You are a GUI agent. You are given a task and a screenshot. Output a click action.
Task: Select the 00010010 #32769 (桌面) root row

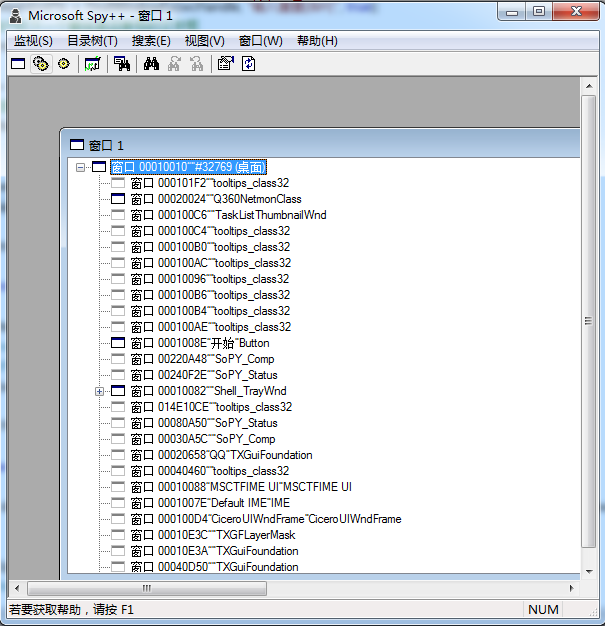(x=188, y=167)
